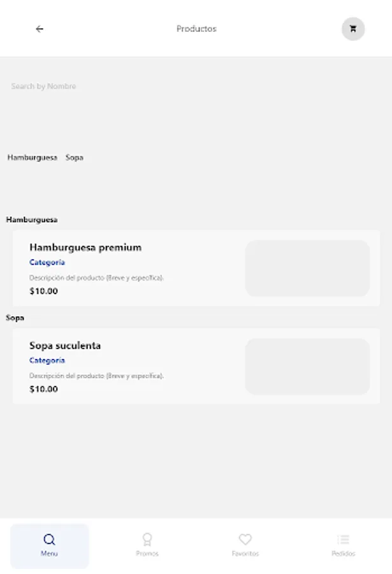Select the Sopa category filter
The width and height of the screenshot is (392, 574).
74,157
